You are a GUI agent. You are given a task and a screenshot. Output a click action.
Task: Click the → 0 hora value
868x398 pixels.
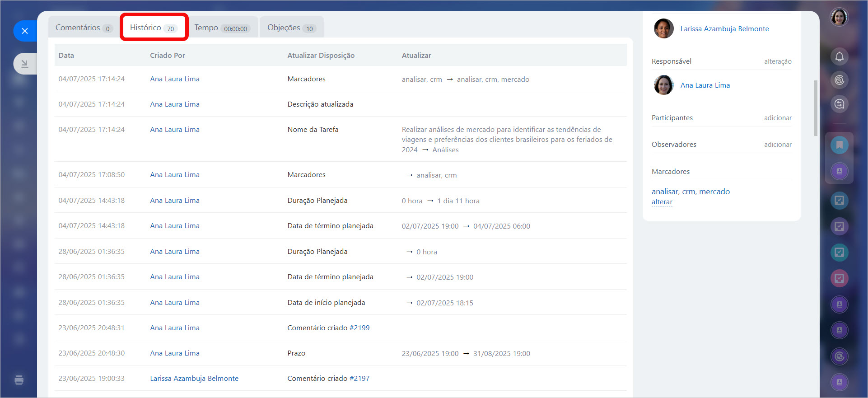[421, 252]
